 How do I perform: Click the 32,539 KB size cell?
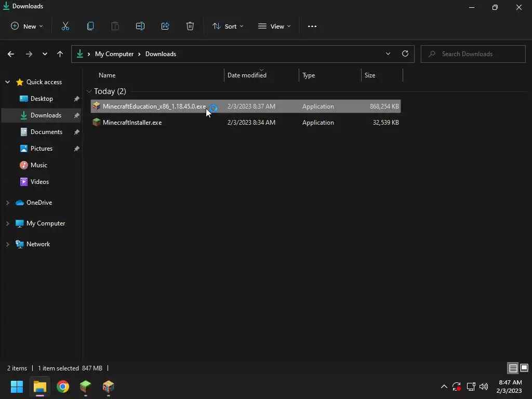coord(386,123)
